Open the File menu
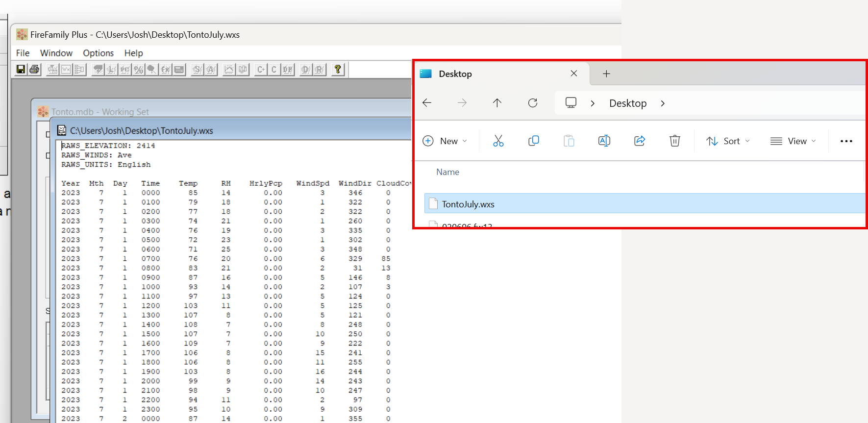Viewport: 868px width, 423px height. (x=23, y=53)
